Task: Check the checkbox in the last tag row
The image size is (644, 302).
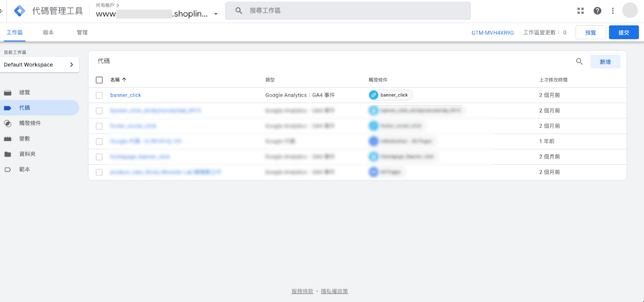Action: click(x=99, y=172)
